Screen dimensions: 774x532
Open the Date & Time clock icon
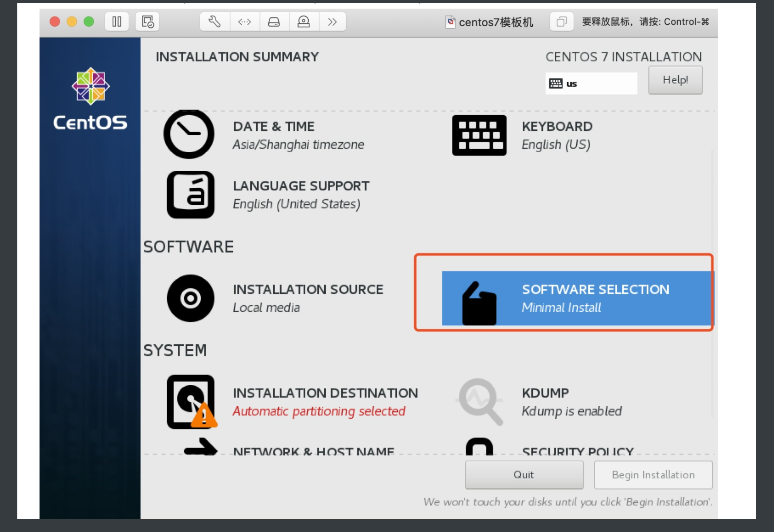tap(189, 134)
